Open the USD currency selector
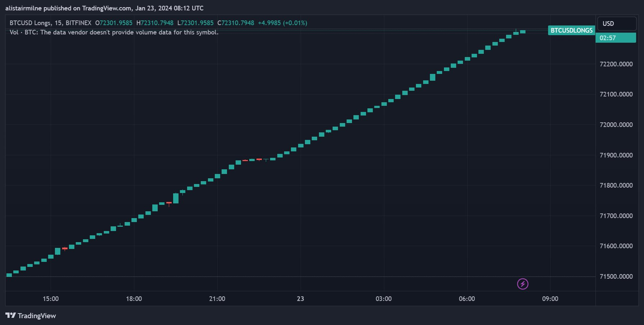Screen dimensions: 644x325 tap(616, 24)
